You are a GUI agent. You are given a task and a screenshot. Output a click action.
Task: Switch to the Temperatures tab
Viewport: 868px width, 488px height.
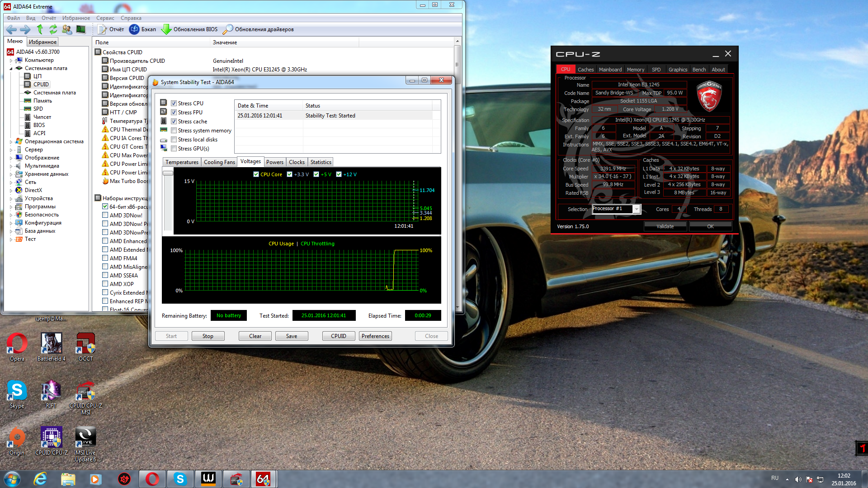click(x=182, y=162)
